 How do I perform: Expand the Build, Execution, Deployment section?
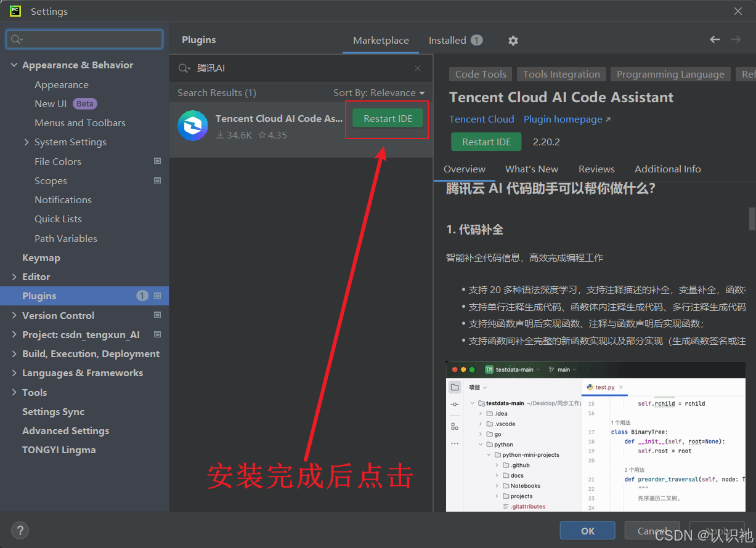(14, 353)
